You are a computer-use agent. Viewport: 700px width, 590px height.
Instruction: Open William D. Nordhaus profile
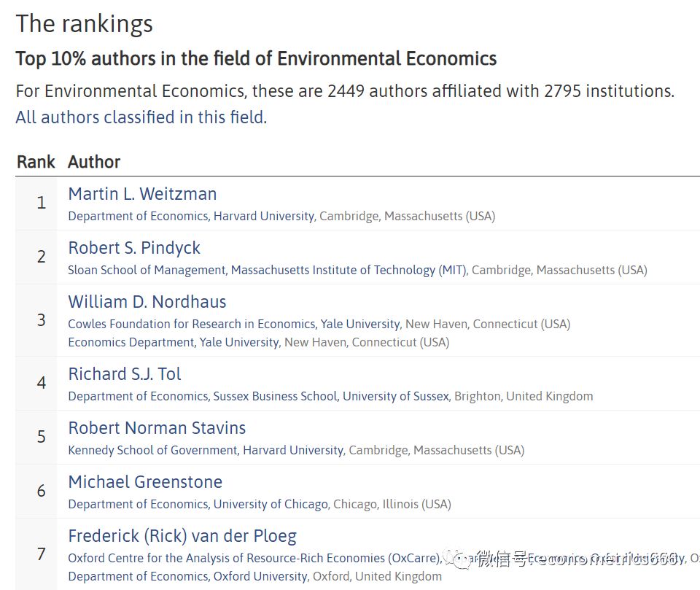point(147,302)
